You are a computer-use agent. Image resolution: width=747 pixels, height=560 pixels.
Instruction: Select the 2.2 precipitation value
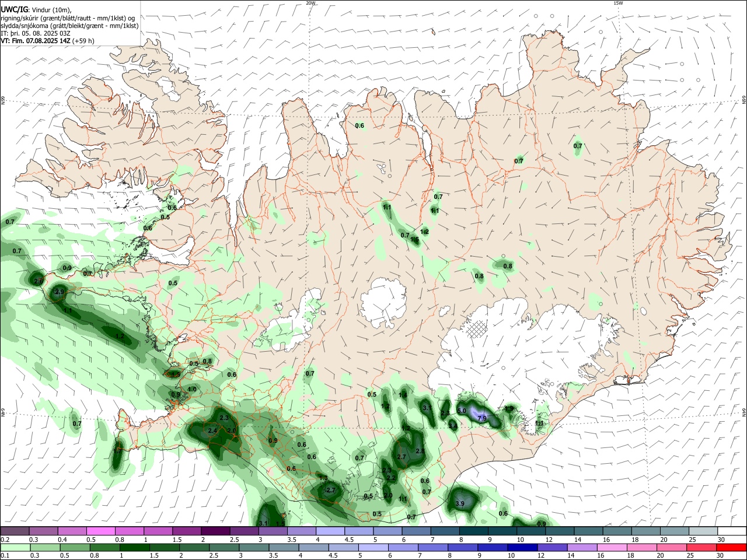(391, 478)
